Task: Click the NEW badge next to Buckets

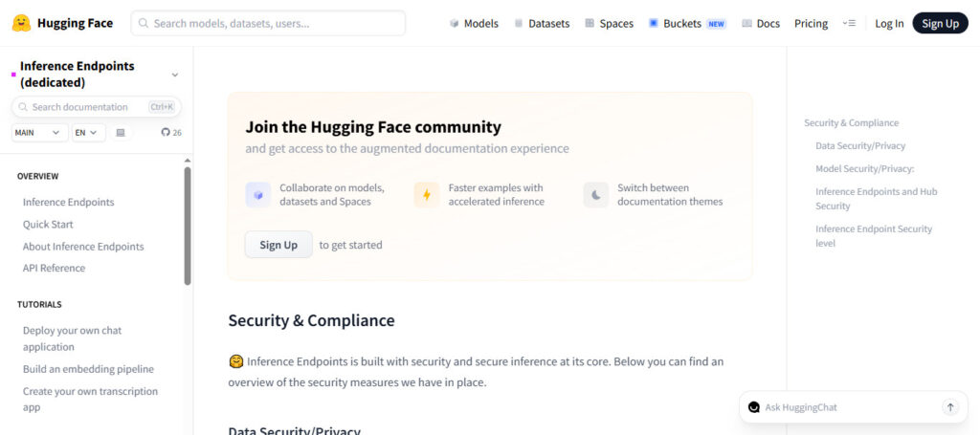Action: (x=716, y=24)
